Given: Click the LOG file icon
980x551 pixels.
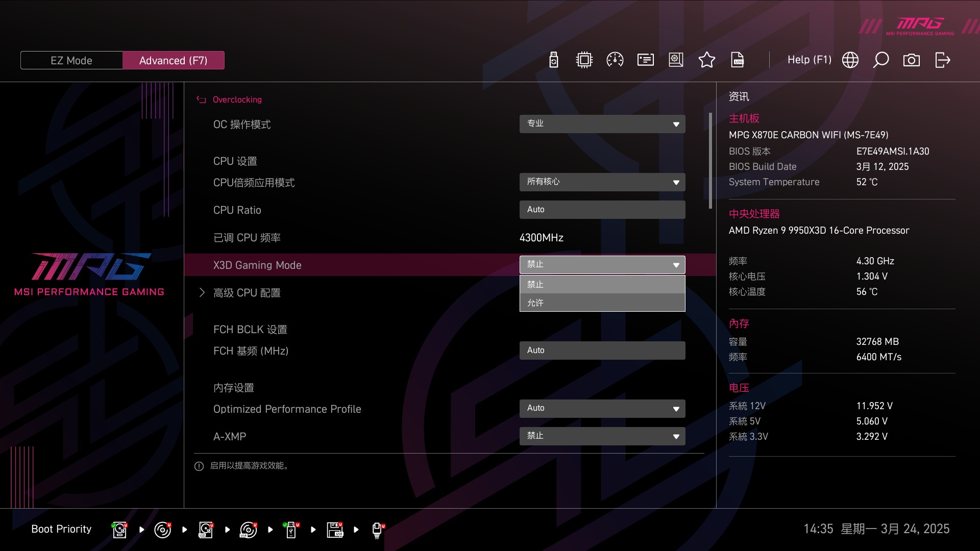Looking at the screenshot, I should coord(738,60).
